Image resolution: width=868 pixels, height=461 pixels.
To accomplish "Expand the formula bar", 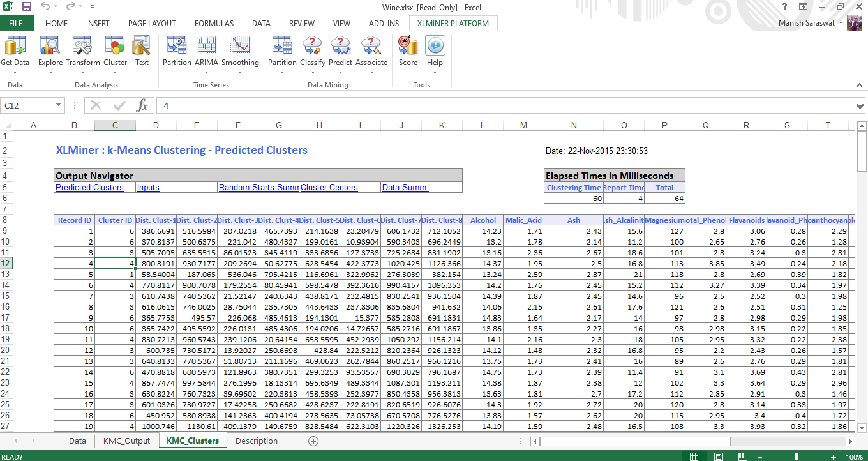I will [860, 105].
